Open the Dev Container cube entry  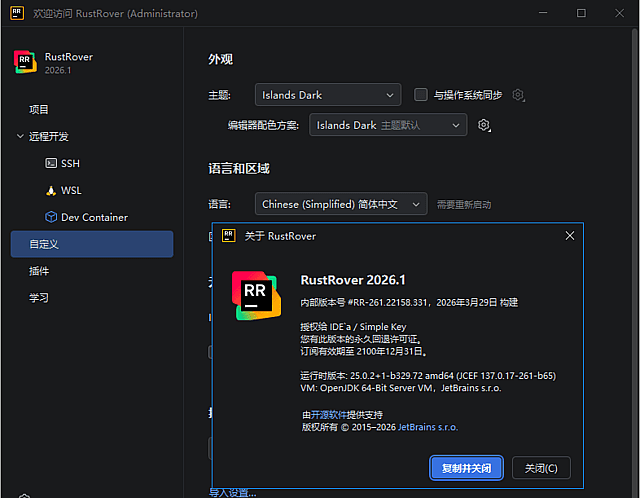coord(86,217)
